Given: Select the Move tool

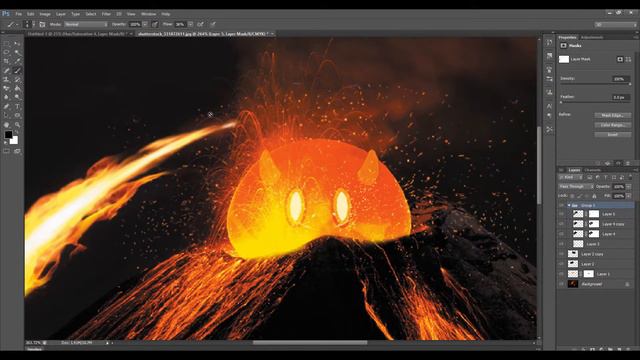Looking at the screenshot, I should pos(17,43).
